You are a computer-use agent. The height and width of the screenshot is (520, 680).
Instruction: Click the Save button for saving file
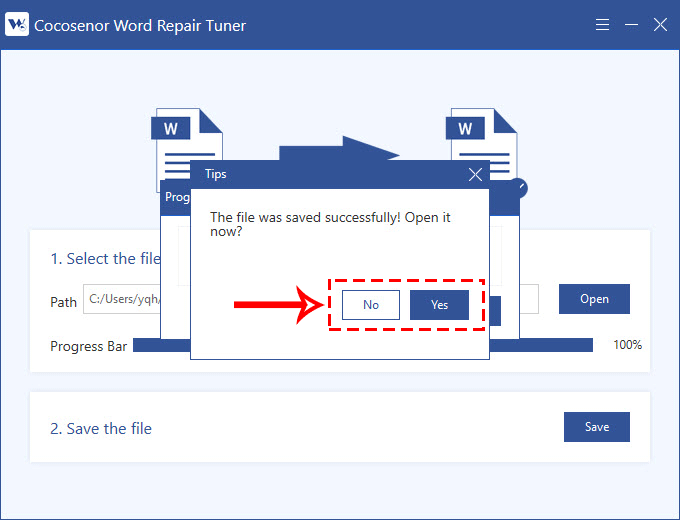[x=597, y=427]
